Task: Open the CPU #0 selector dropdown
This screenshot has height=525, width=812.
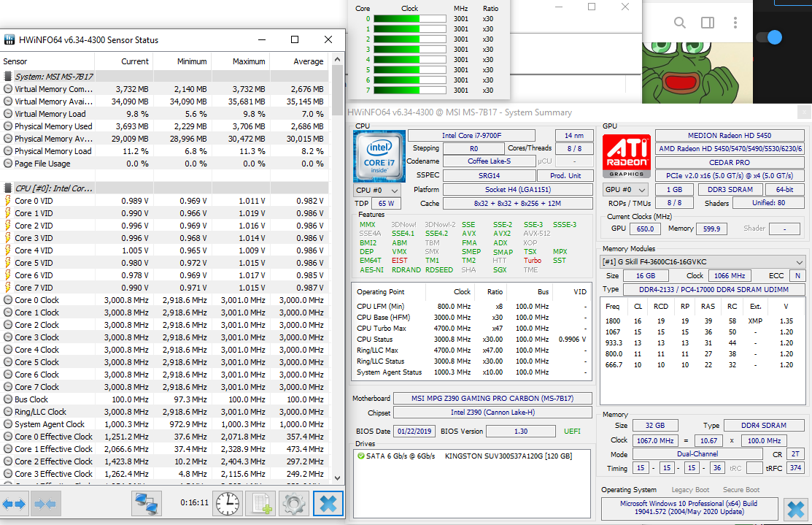Action: click(x=376, y=190)
